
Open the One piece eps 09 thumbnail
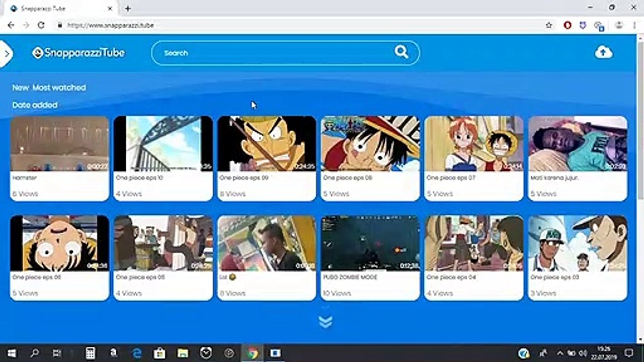point(267,144)
